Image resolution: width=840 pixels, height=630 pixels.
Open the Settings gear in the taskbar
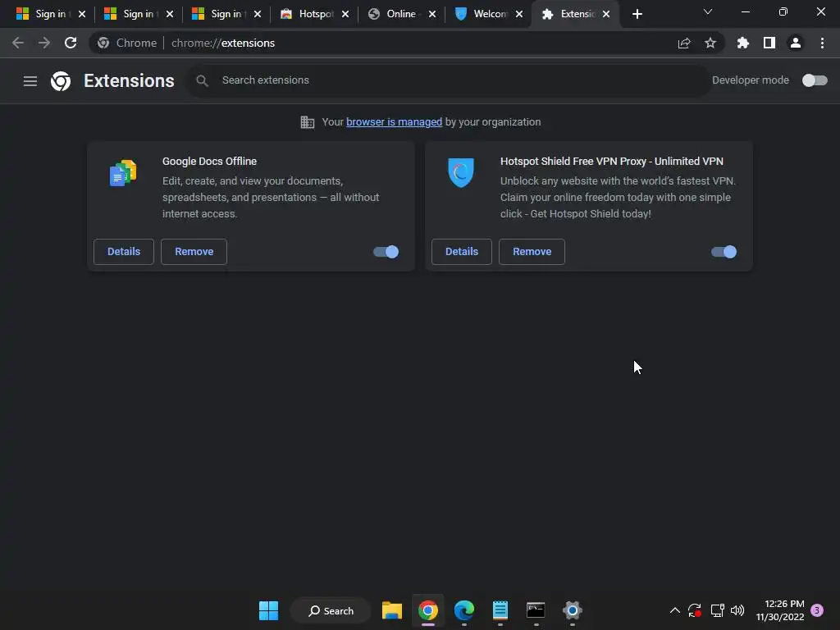point(572,610)
